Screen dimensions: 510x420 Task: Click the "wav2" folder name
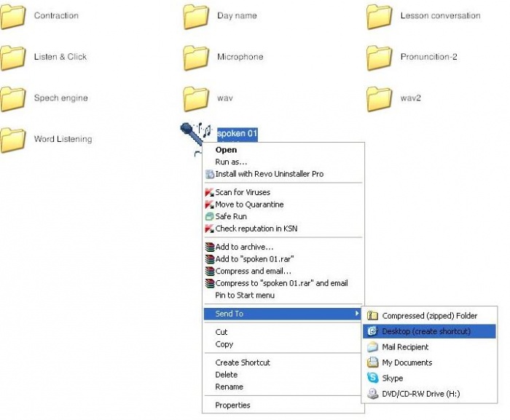click(410, 98)
